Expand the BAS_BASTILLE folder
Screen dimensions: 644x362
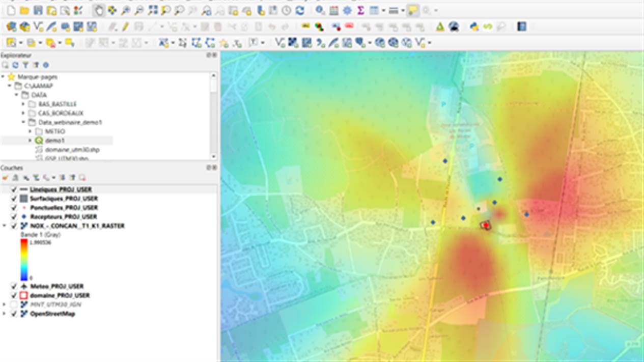tap(23, 104)
